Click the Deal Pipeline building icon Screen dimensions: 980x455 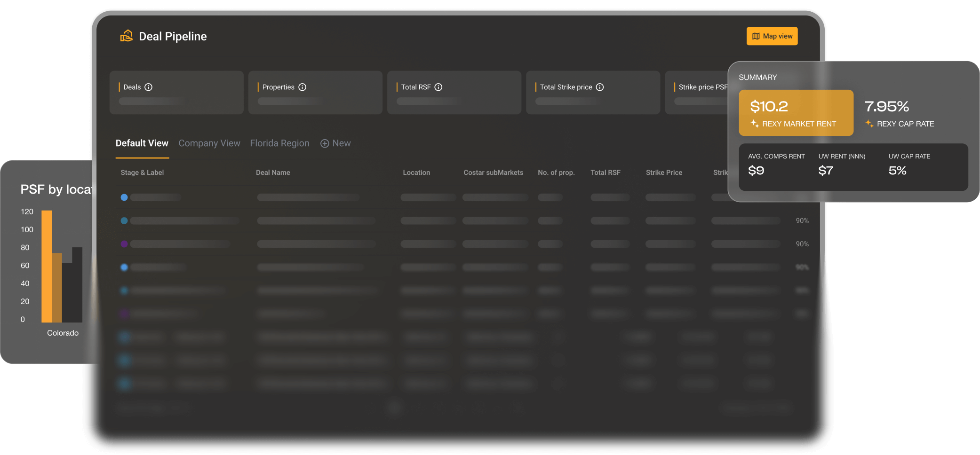[126, 35]
